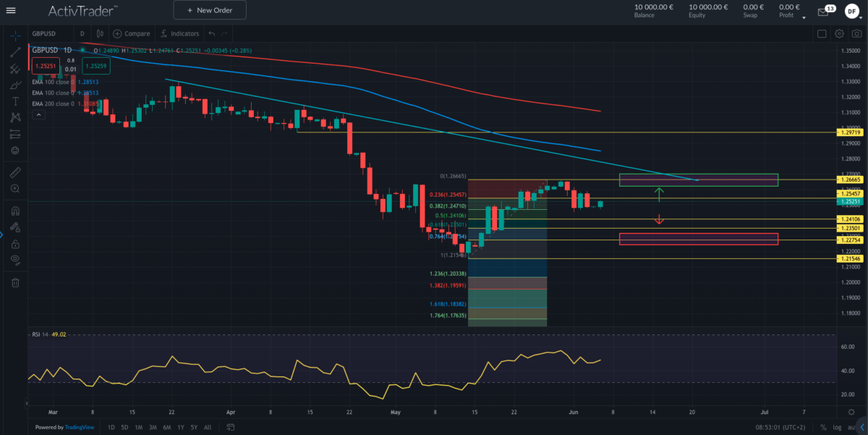
Task: Select the 1M time range tab
Action: click(x=138, y=427)
